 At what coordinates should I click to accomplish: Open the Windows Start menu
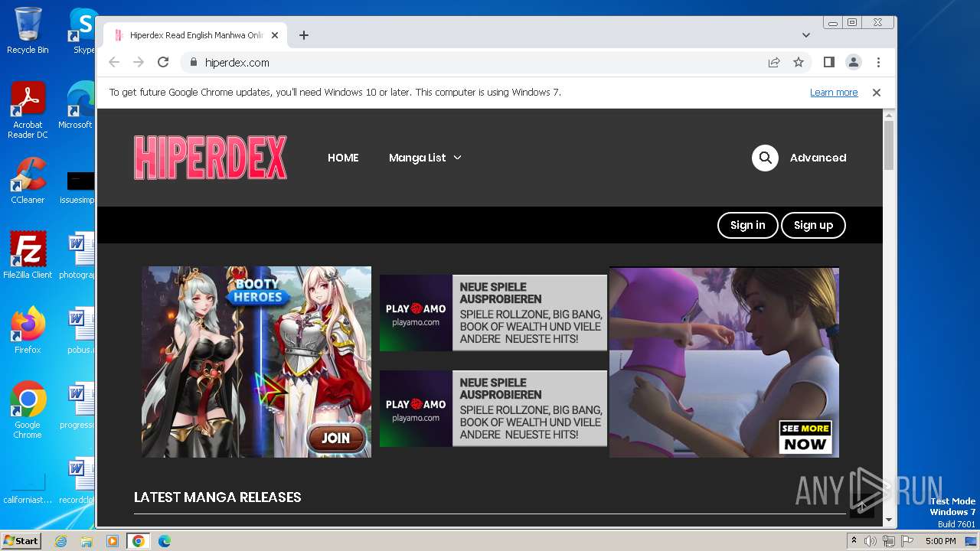(x=21, y=541)
